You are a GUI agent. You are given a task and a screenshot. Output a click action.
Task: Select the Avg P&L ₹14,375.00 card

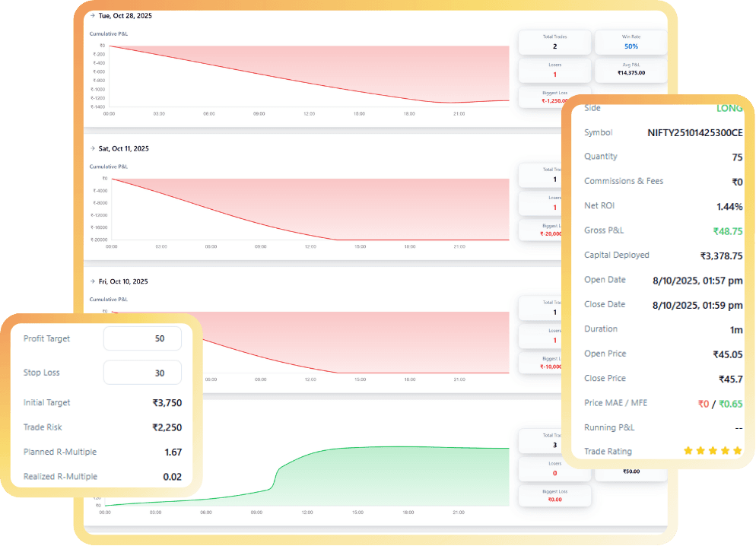631,70
